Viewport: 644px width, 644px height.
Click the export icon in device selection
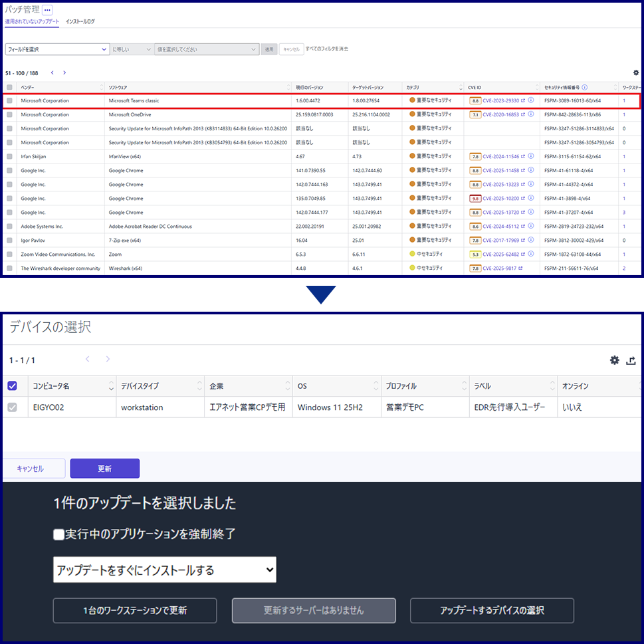tap(631, 360)
